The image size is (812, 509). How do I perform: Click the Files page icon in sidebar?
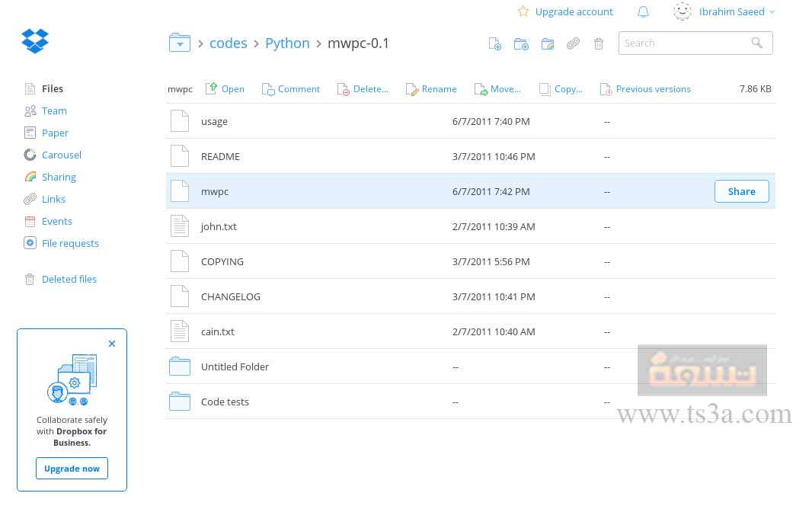tap(30, 88)
